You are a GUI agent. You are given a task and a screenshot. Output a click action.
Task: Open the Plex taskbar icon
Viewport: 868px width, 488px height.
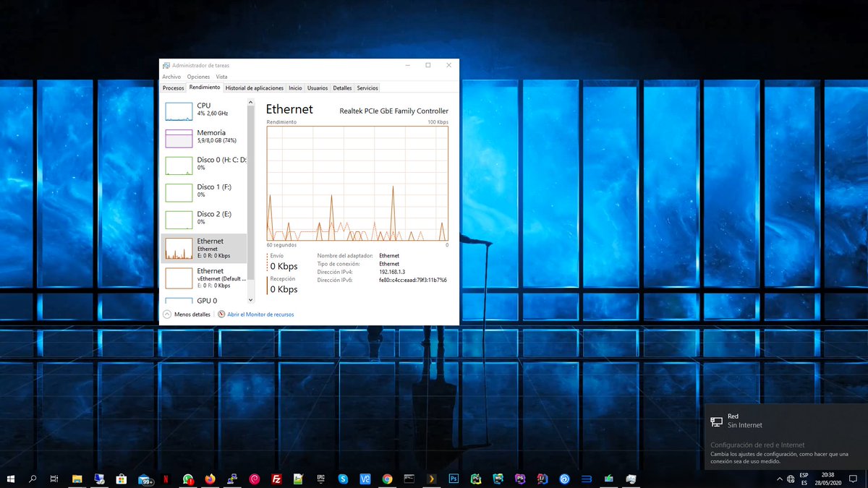[432, 479]
